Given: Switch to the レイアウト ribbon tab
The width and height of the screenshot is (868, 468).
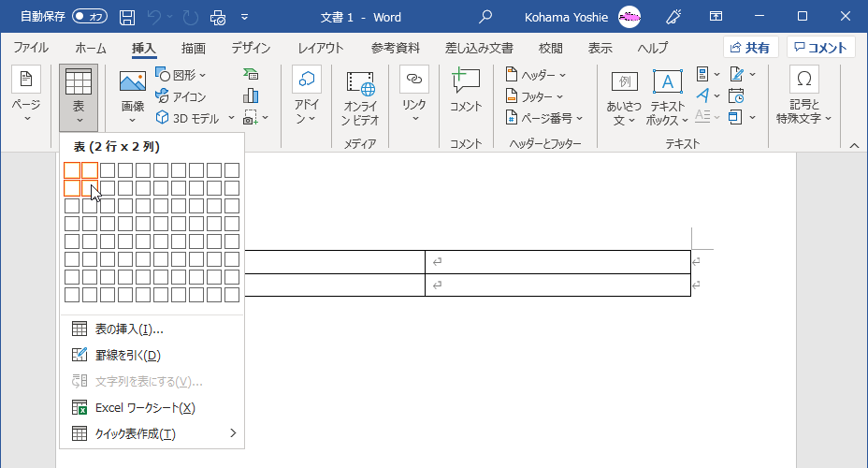Looking at the screenshot, I should (x=320, y=48).
